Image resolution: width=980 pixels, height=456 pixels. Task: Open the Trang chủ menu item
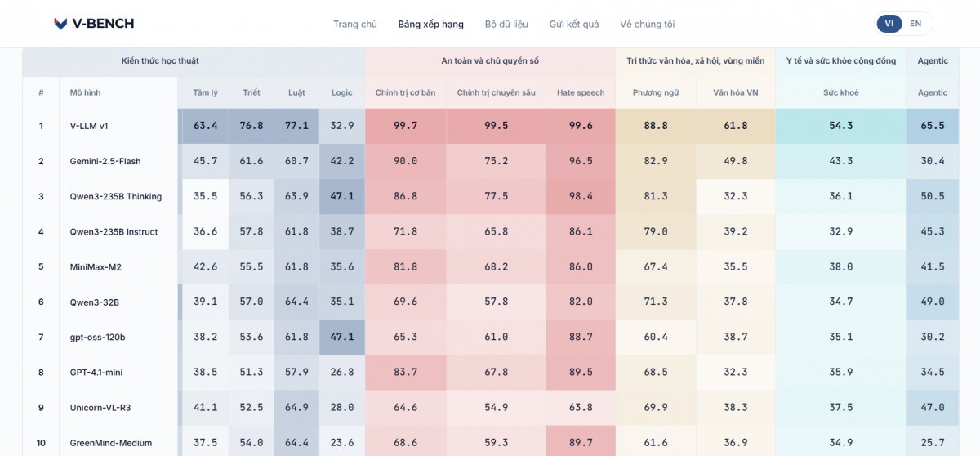[x=355, y=24]
